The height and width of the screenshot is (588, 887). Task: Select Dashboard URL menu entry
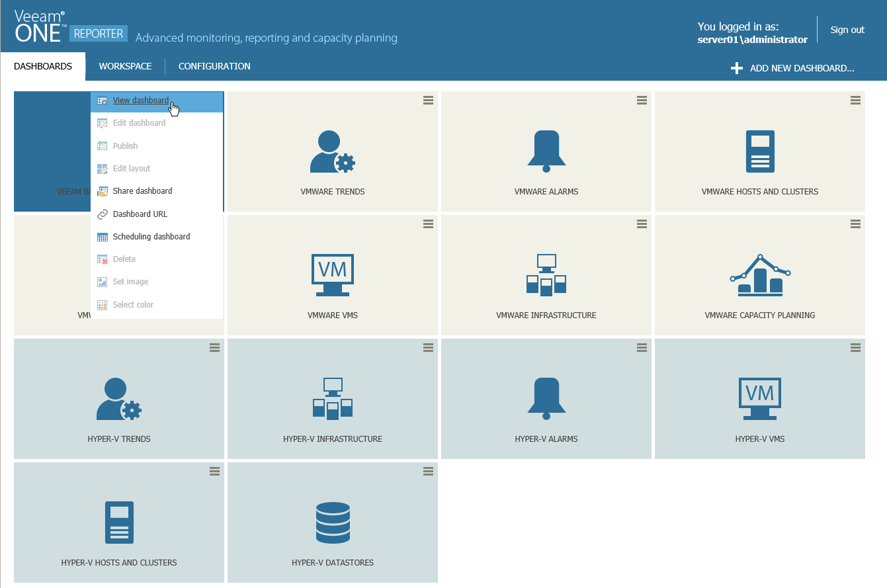coord(157,214)
